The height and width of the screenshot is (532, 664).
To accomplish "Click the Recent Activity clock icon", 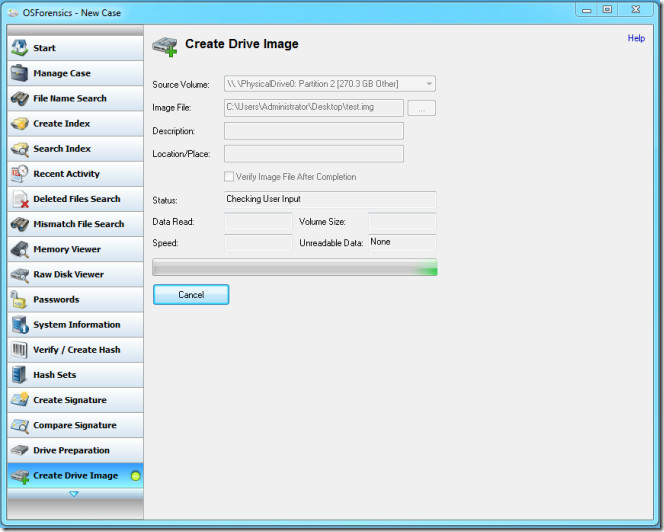I will point(19,174).
